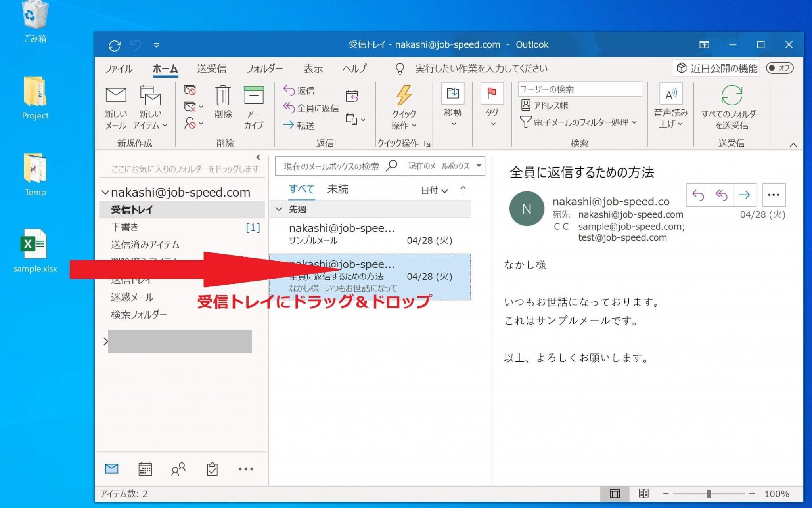Select the ホーム ribbon tab
The image size is (812, 508).
point(165,69)
